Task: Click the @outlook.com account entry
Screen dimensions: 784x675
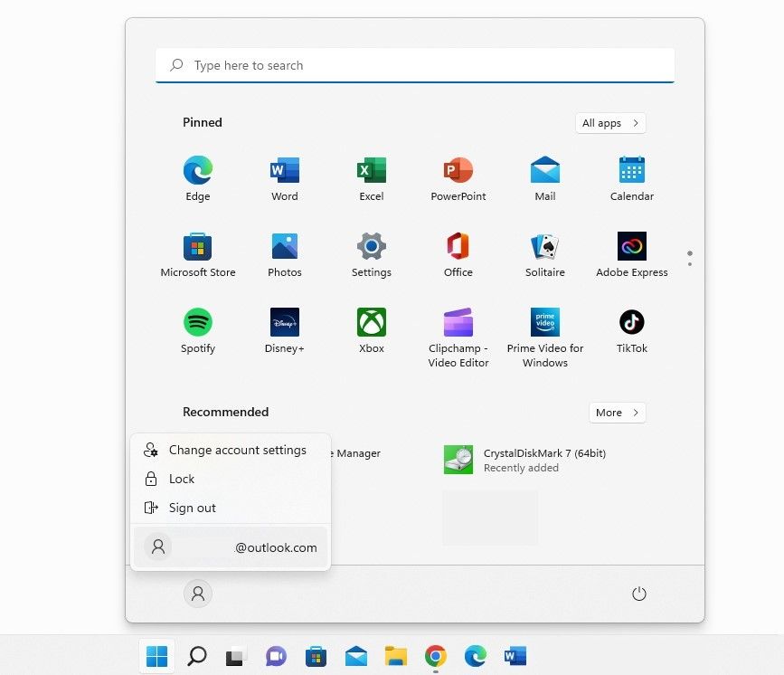Action: pyautogui.click(x=231, y=547)
